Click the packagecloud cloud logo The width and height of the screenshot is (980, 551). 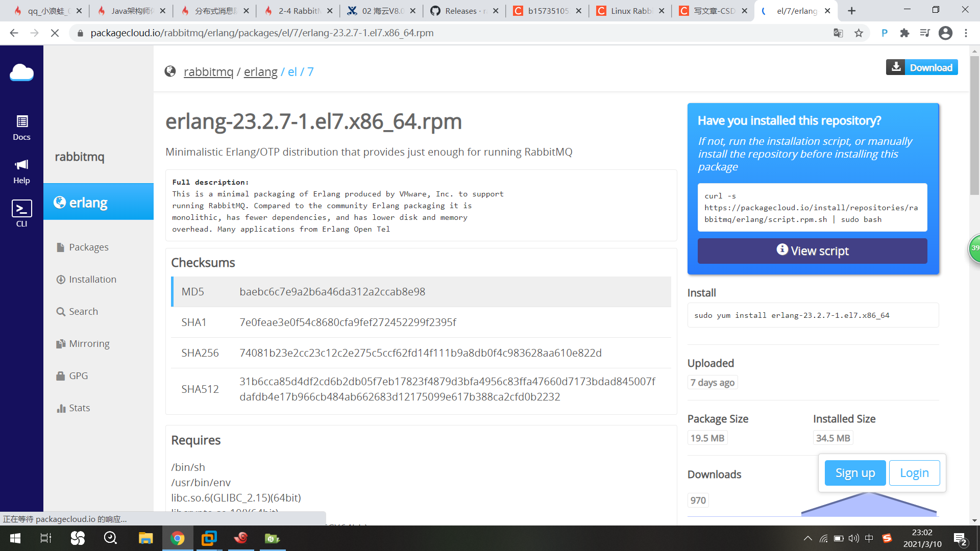point(21,72)
